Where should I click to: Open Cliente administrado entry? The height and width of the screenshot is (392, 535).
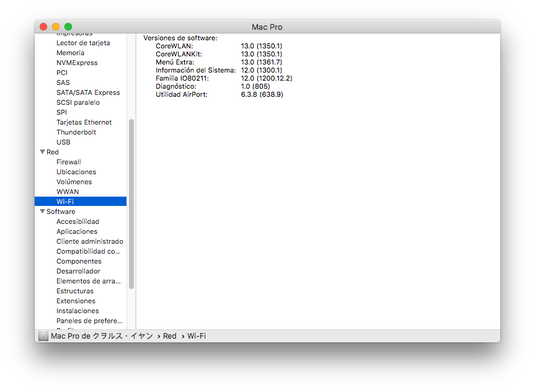(x=90, y=241)
